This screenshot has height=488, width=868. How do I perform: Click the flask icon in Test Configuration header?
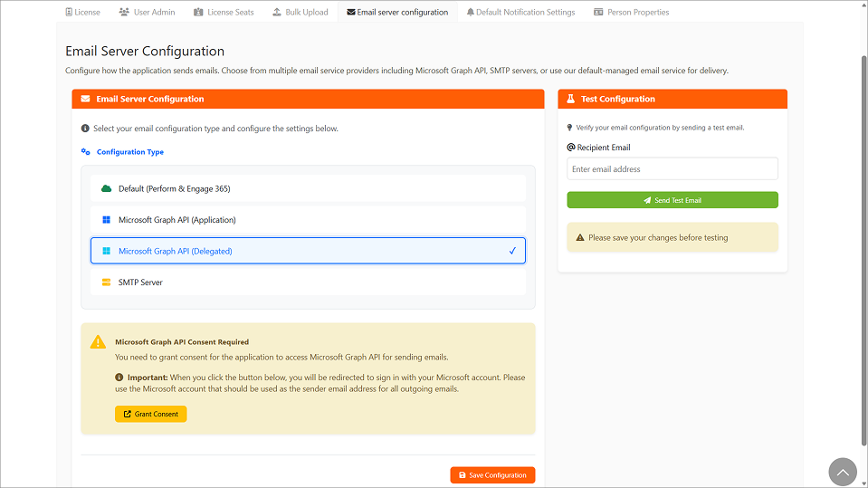[571, 99]
